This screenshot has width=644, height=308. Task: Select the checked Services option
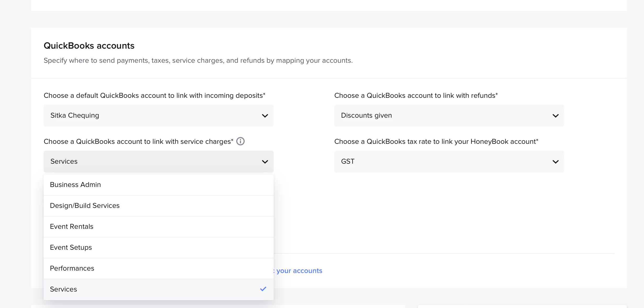[x=159, y=289]
